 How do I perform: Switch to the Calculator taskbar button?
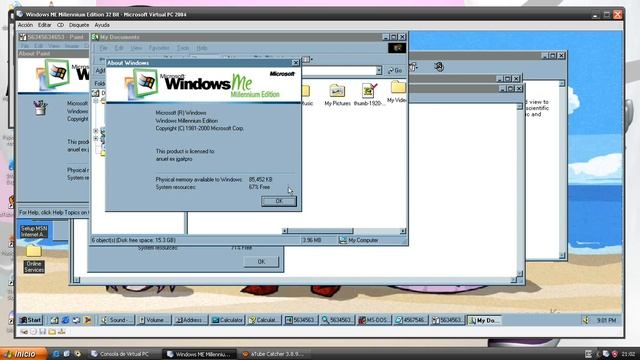tap(227, 320)
